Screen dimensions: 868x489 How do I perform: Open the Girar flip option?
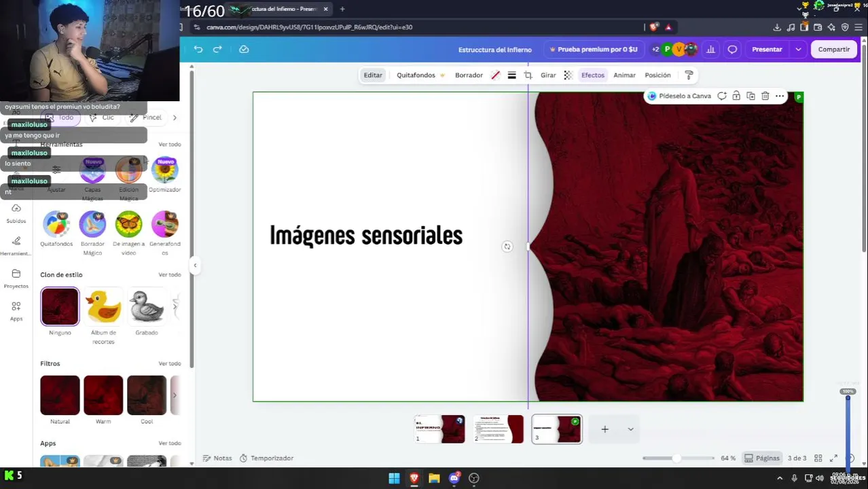coord(548,75)
